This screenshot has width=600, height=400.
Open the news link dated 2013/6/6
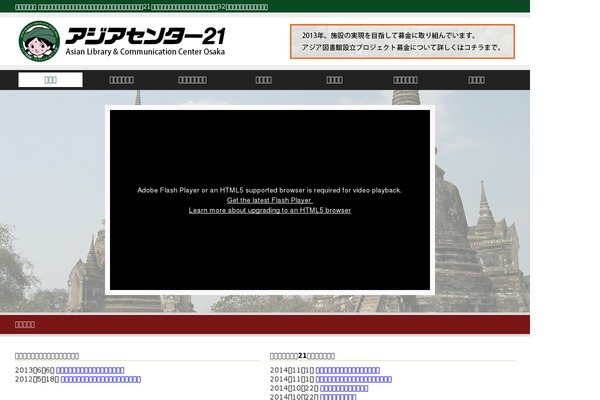coord(90,370)
